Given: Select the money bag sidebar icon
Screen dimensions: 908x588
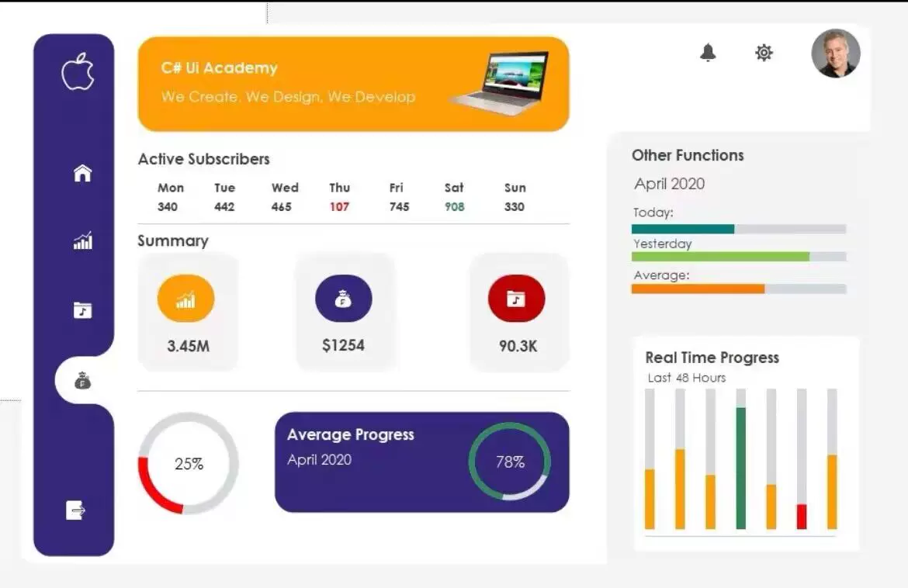Looking at the screenshot, I should click(83, 381).
